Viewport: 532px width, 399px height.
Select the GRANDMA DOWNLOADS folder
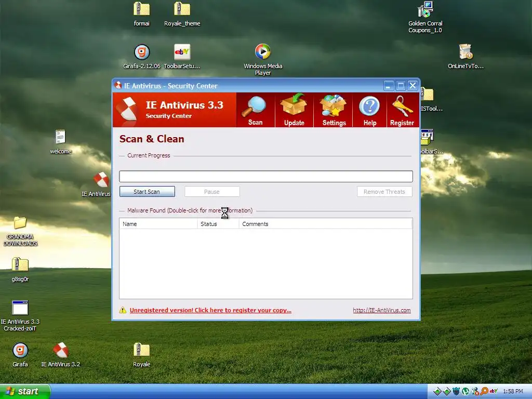point(20,231)
